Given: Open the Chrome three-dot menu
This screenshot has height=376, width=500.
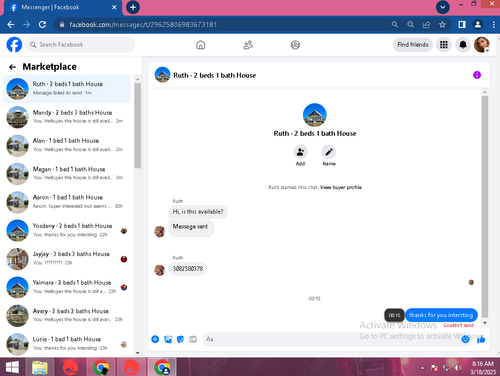Looking at the screenshot, I should [493, 24].
